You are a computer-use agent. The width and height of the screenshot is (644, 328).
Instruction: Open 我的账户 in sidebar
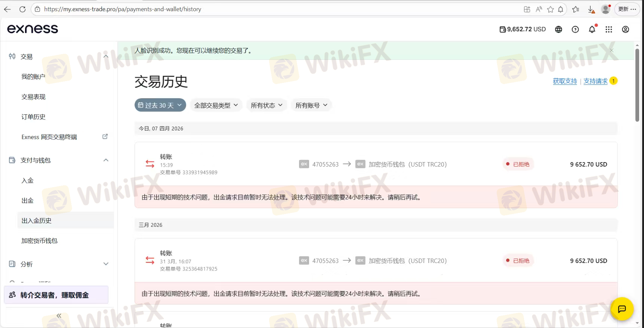point(33,77)
